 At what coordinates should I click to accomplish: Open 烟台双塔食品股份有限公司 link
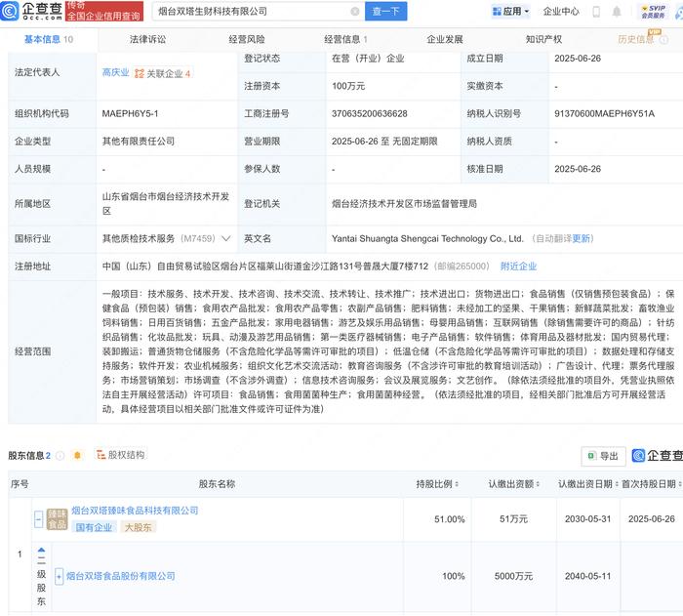(x=120, y=576)
